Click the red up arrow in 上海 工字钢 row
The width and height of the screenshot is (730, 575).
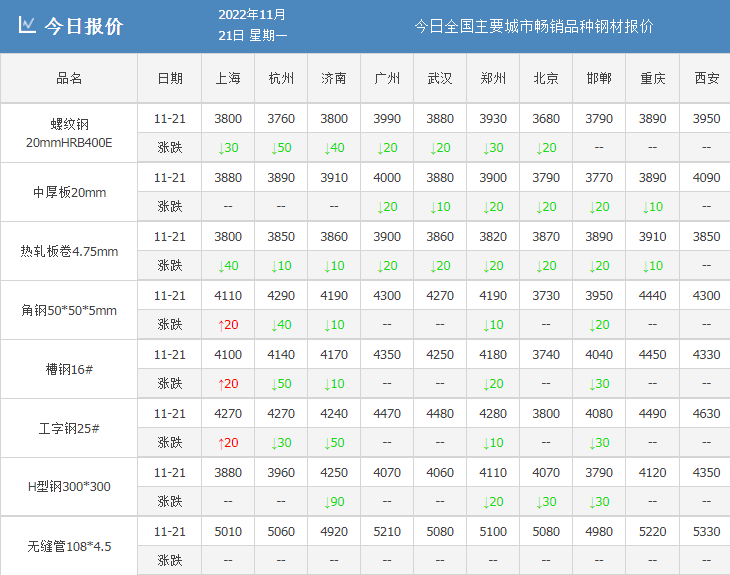[221, 443]
